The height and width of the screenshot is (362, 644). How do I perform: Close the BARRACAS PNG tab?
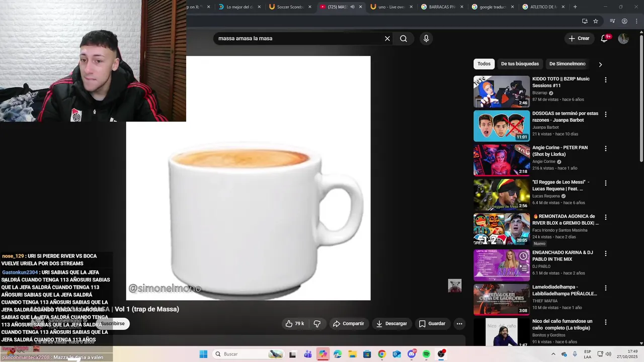pyautogui.click(x=461, y=7)
